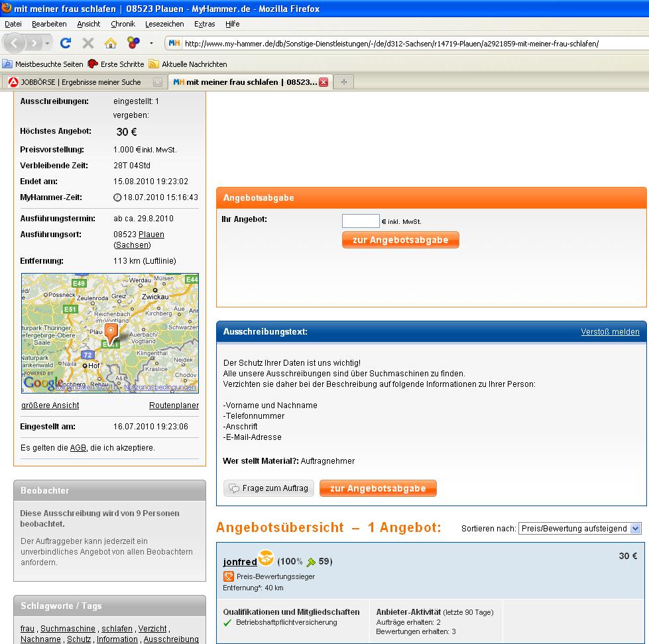Stop page loading with the X icon
The image size is (649, 644).
[88, 43]
